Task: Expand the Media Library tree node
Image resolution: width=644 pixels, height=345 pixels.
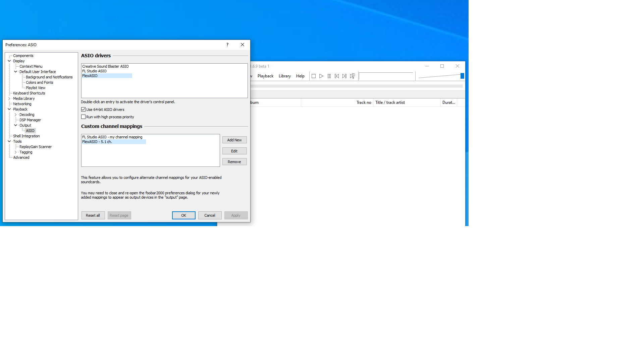Action: point(9,98)
